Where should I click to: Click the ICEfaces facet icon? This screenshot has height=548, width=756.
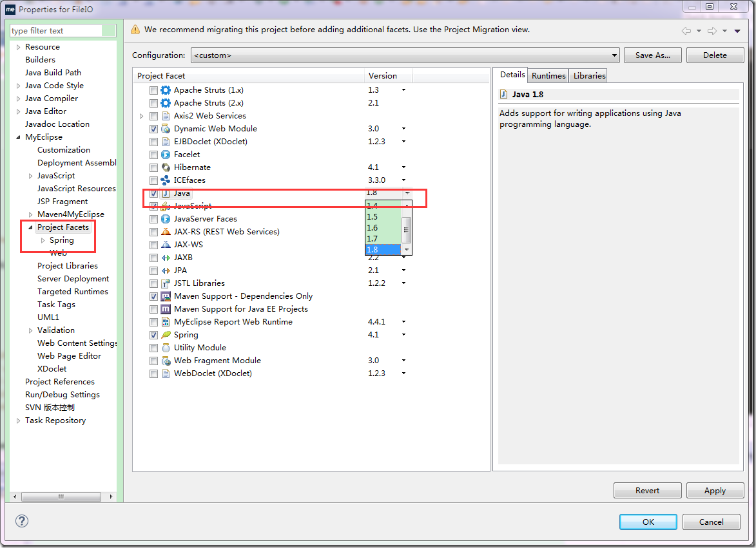(166, 180)
